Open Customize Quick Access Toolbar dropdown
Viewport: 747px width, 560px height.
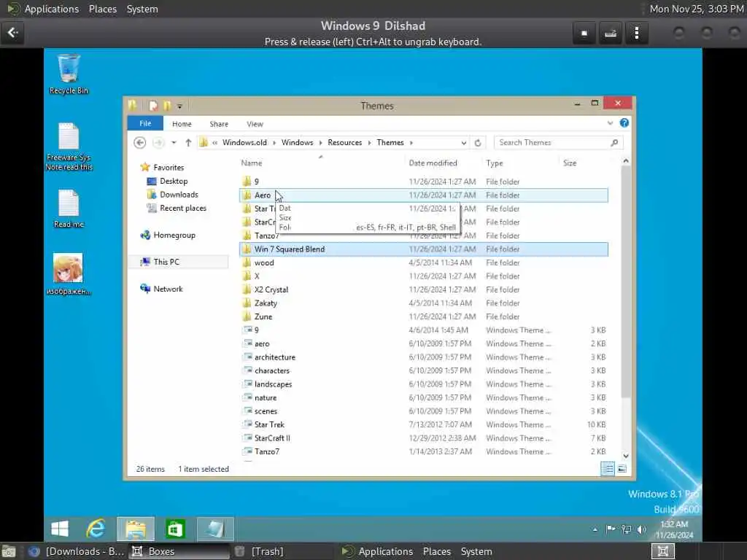pyautogui.click(x=179, y=106)
